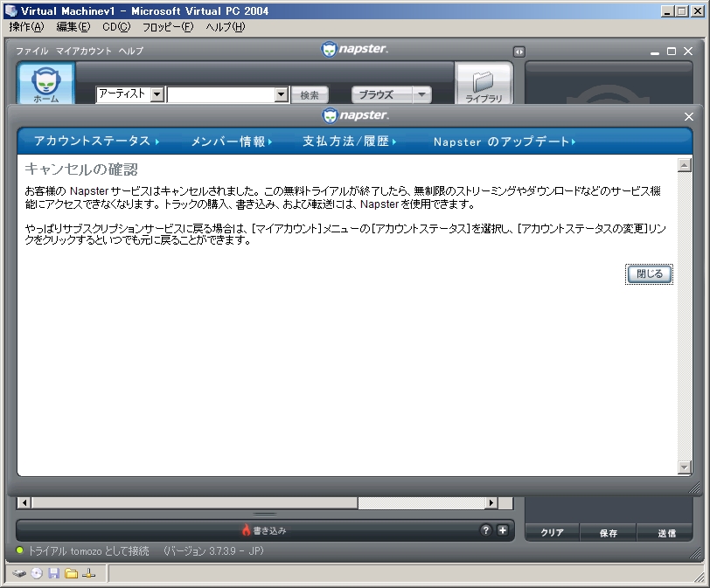Open the メンバー情報 tab

(232, 142)
